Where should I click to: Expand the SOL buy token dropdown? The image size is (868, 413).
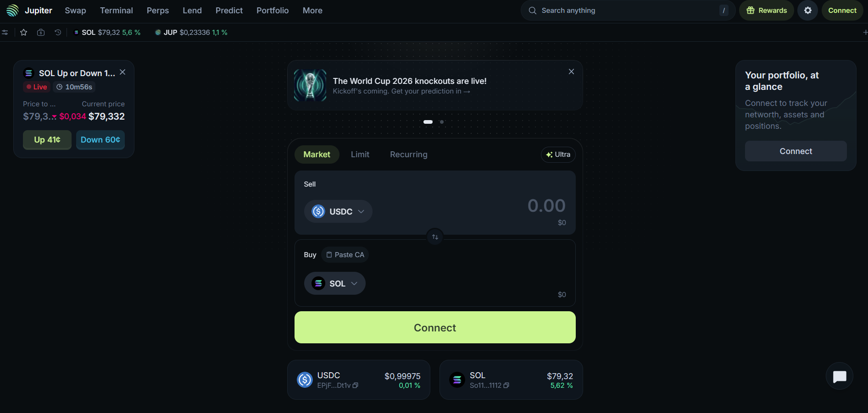(335, 283)
